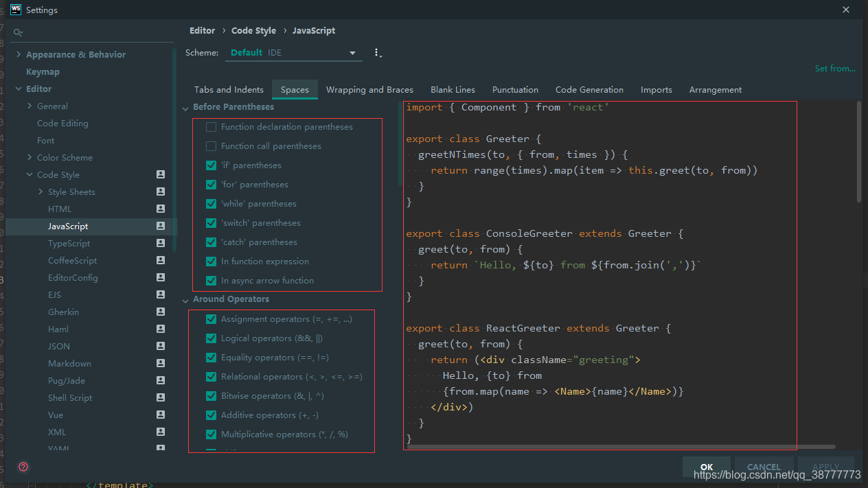Click Code Style breadcrumb link
The width and height of the screenshot is (868, 488).
[x=253, y=30]
